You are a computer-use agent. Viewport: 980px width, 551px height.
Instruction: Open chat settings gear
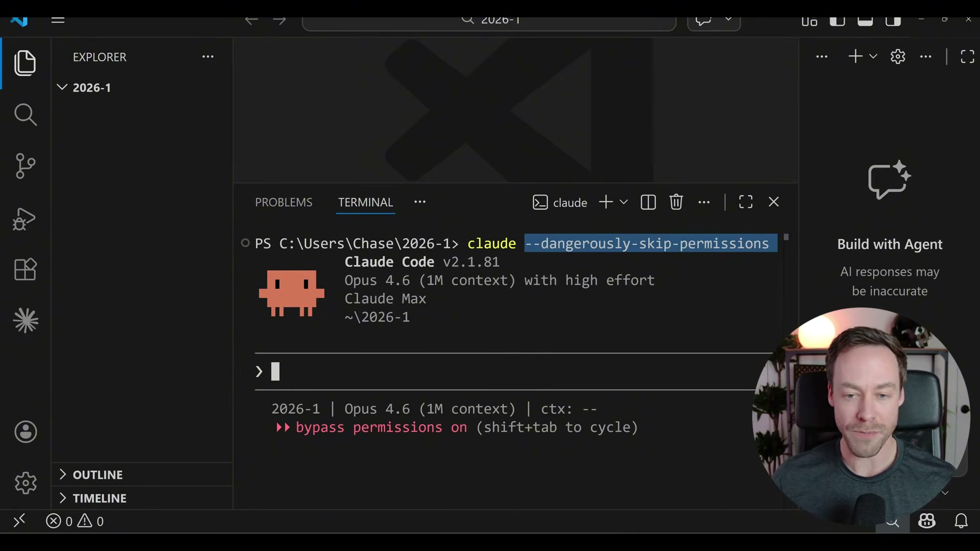[x=898, y=57]
